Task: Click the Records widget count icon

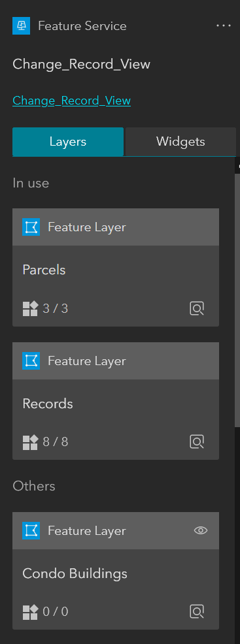Action: click(x=30, y=442)
